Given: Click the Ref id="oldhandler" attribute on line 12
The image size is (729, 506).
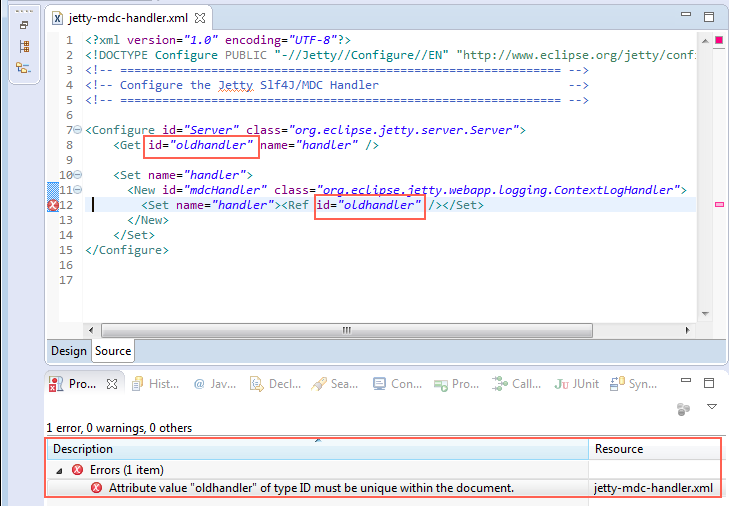Looking at the screenshot, I should pyautogui.click(x=369, y=205).
